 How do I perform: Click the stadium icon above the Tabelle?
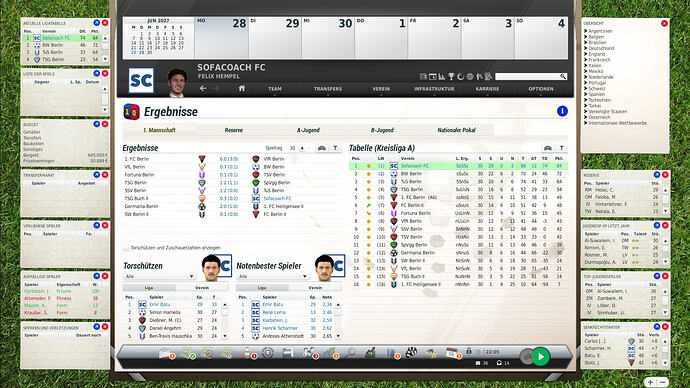point(547,148)
